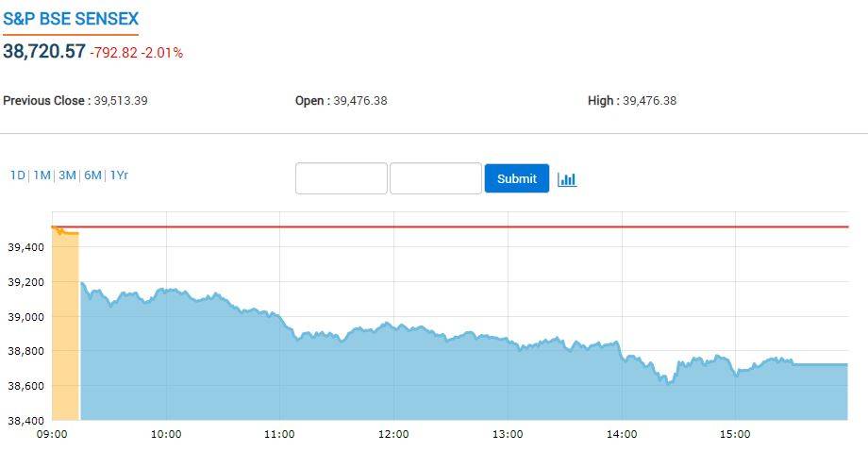868x468 pixels.
Task: Focus the second date input field
Action: 435,178
